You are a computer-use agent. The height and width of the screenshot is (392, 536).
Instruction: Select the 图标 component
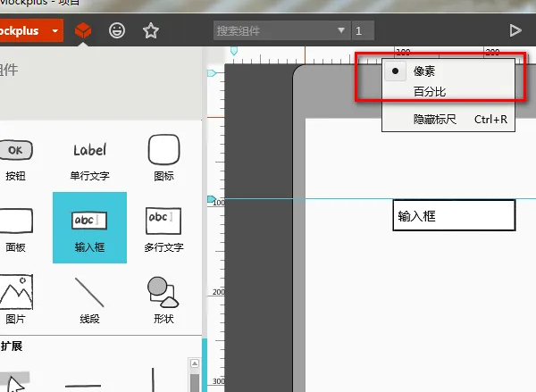(163, 157)
